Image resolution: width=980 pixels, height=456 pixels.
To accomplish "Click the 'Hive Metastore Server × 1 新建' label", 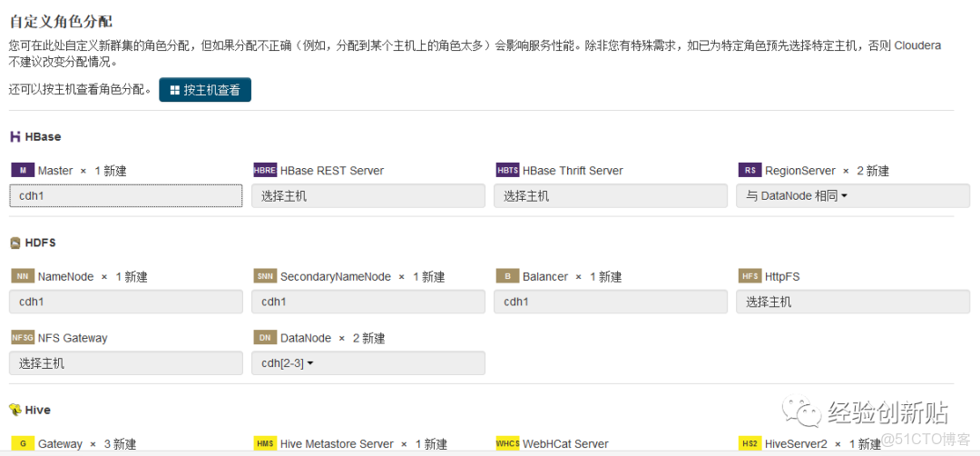I will click(x=364, y=444).
